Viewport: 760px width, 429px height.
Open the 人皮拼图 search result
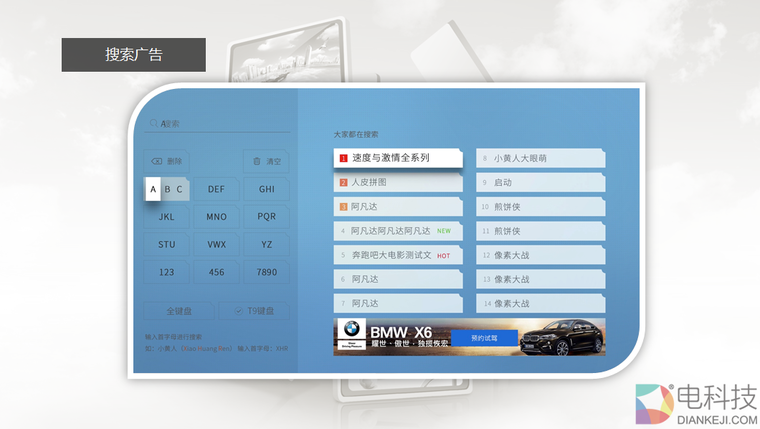click(x=398, y=183)
